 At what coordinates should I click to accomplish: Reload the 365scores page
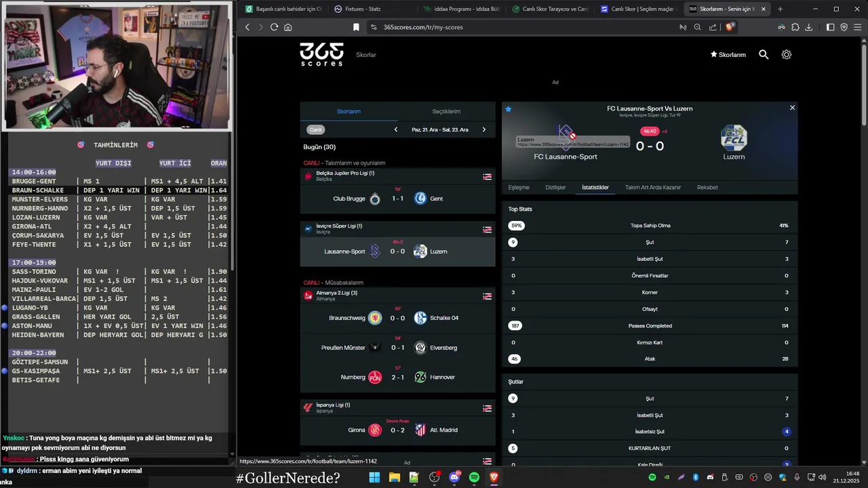coord(274,27)
